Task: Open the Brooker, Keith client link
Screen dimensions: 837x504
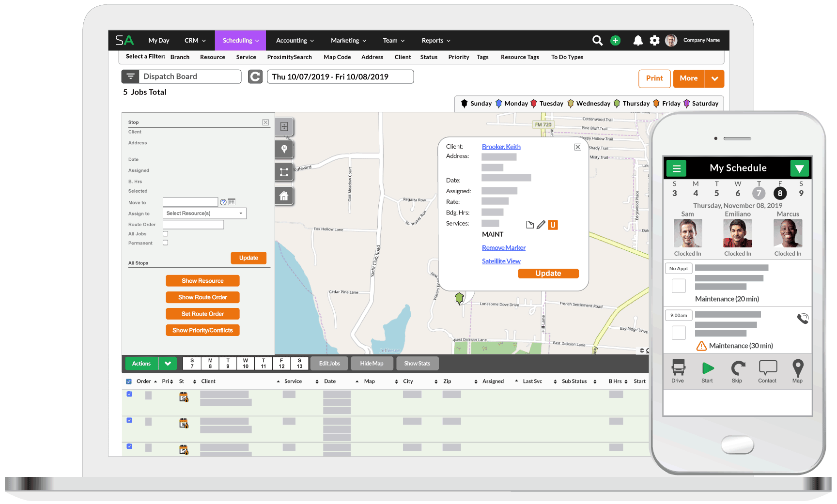Action: 501,147
